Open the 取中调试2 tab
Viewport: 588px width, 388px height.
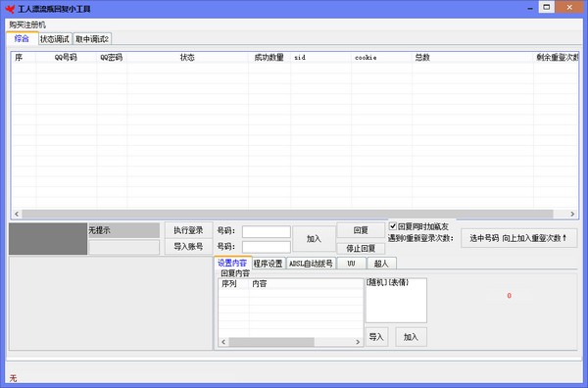click(x=92, y=39)
